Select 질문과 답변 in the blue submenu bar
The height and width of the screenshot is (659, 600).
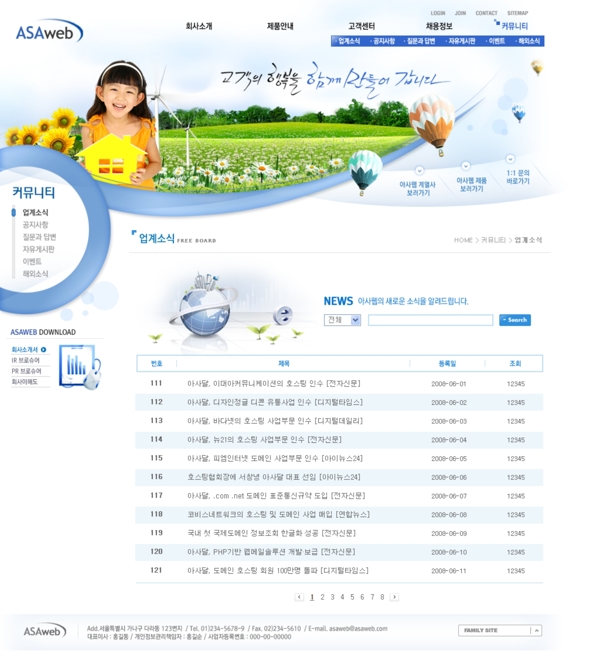(x=421, y=41)
